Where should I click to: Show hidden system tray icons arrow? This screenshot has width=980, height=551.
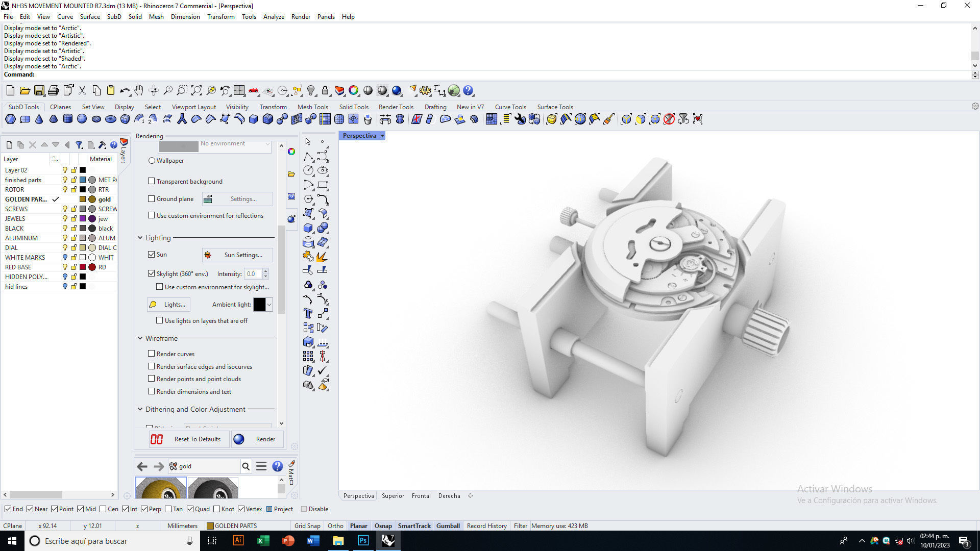862,541
